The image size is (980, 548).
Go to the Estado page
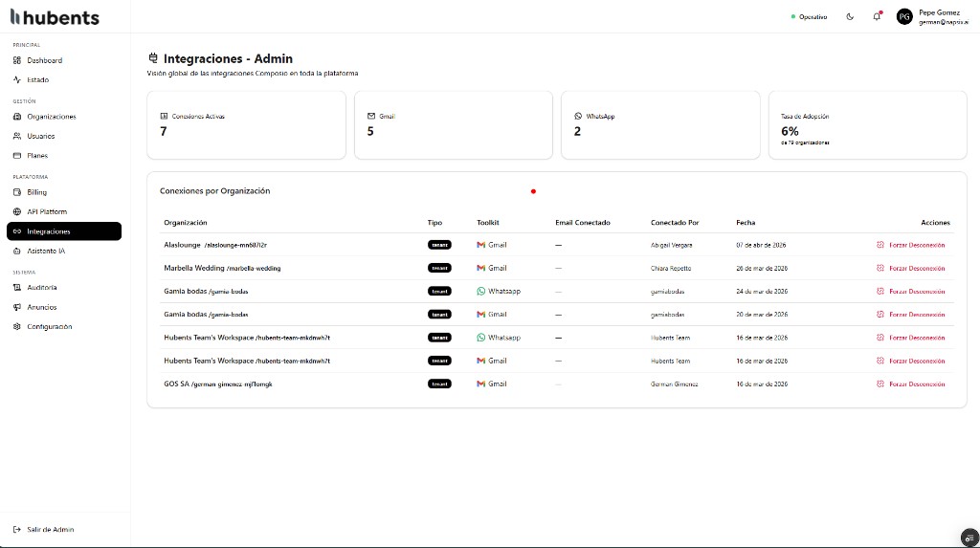(37, 79)
